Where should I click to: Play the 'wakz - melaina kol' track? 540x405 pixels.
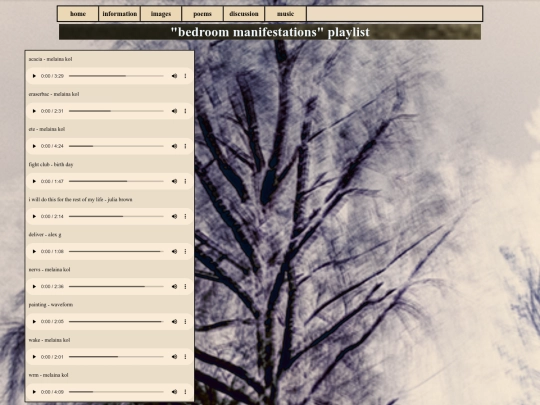34,357
